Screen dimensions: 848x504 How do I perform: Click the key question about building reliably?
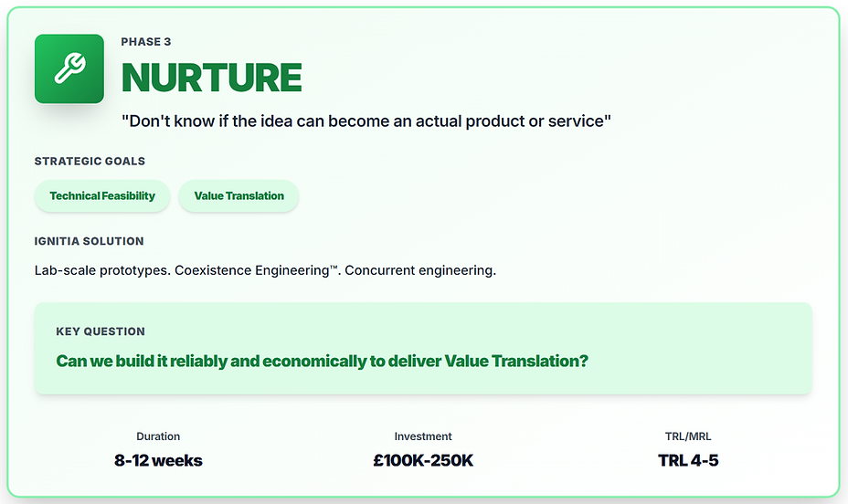coord(322,361)
